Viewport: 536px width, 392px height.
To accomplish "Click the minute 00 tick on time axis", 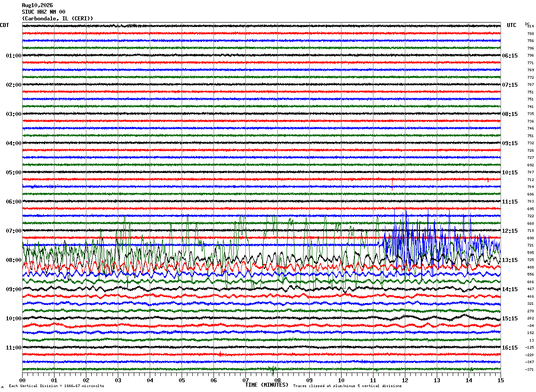I will point(22,380).
